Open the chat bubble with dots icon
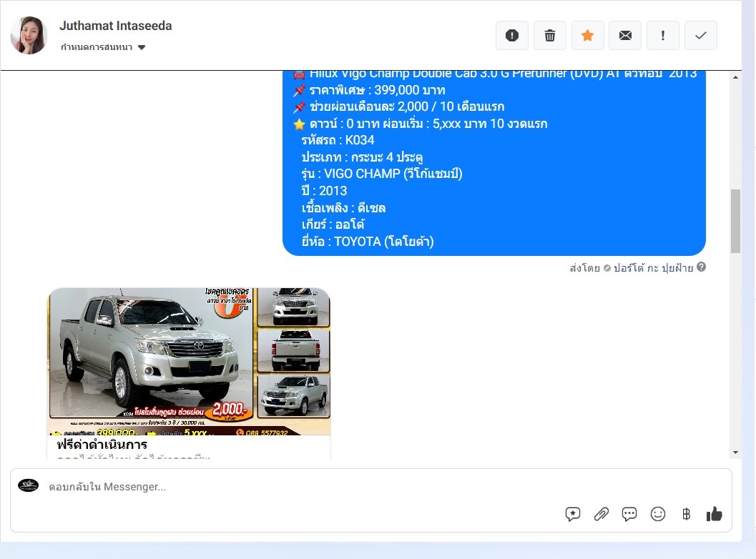 coord(629,514)
